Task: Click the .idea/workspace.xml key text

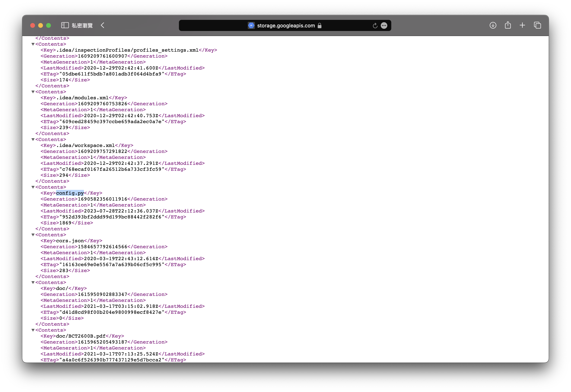Action: tap(85, 145)
